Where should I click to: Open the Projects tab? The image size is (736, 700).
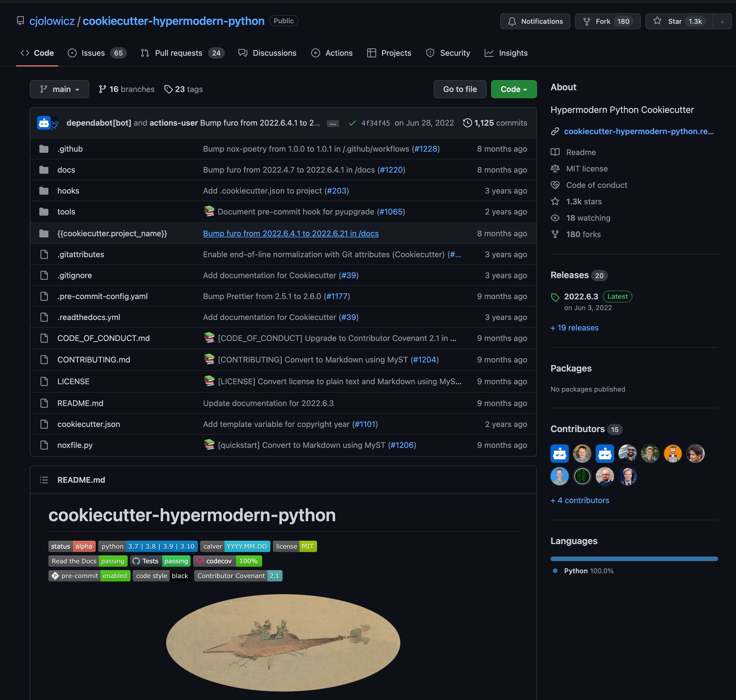coord(389,53)
